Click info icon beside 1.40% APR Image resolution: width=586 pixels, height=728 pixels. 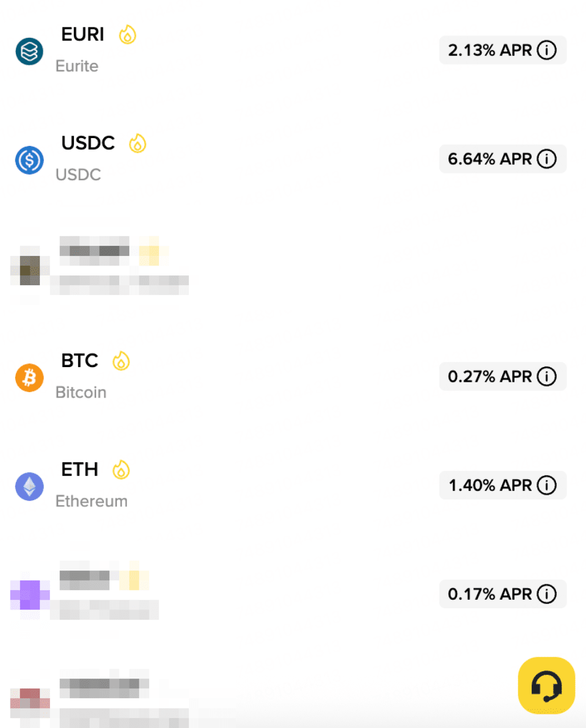[546, 486]
